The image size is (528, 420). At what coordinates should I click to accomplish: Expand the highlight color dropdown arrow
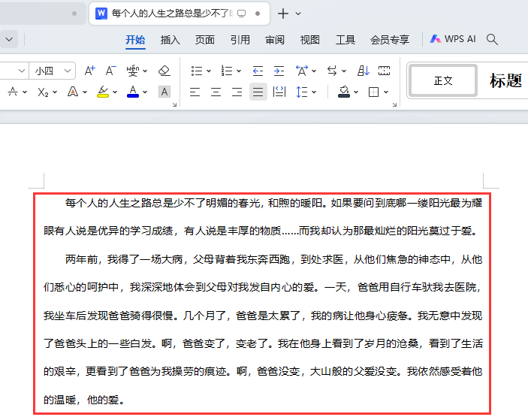pyautogui.click(x=115, y=92)
